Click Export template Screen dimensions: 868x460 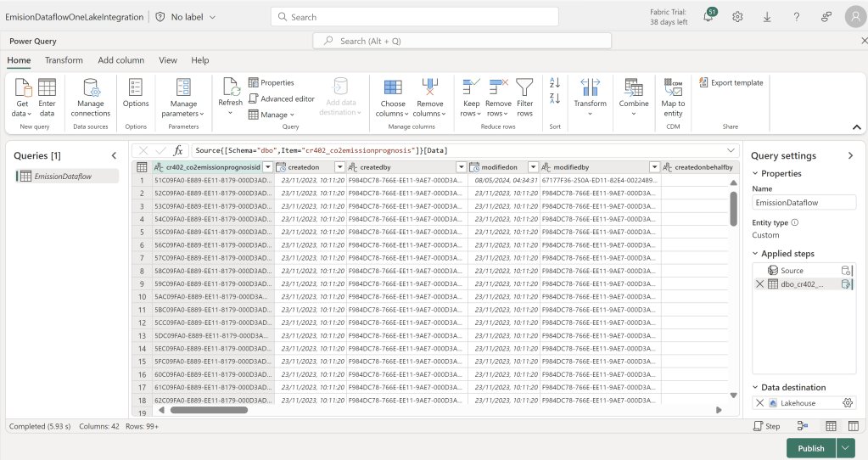coord(731,82)
